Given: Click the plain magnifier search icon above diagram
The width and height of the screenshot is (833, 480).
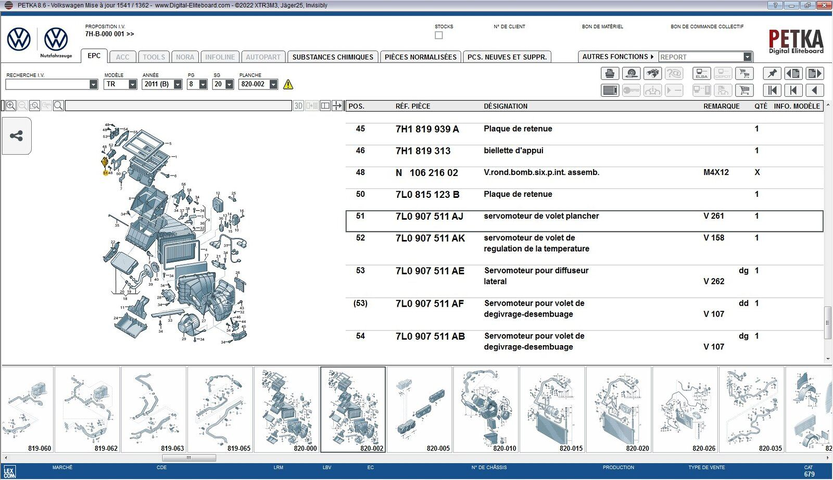Looking at the screenshot, I should click(58, 106).
